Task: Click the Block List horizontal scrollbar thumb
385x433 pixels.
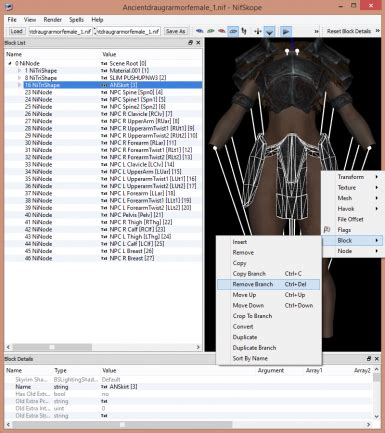Action: click(52, 347)
